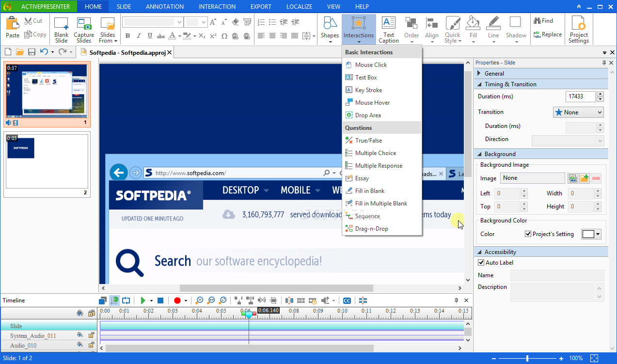
Task: Click the new document icon in quick toolbar
Action: [x=8, y=52]
